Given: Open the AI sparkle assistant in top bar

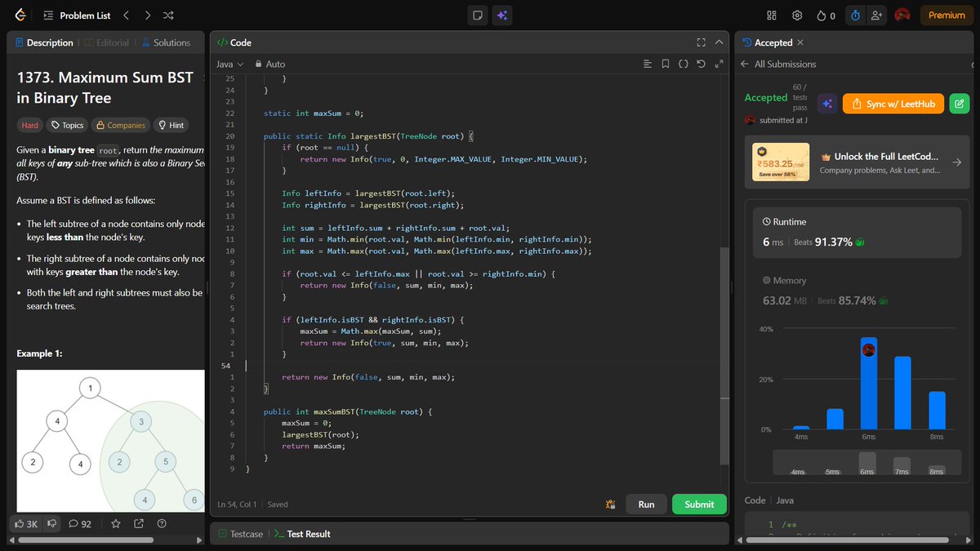Looking at the screenshot, I should click(x=502, y=15).
